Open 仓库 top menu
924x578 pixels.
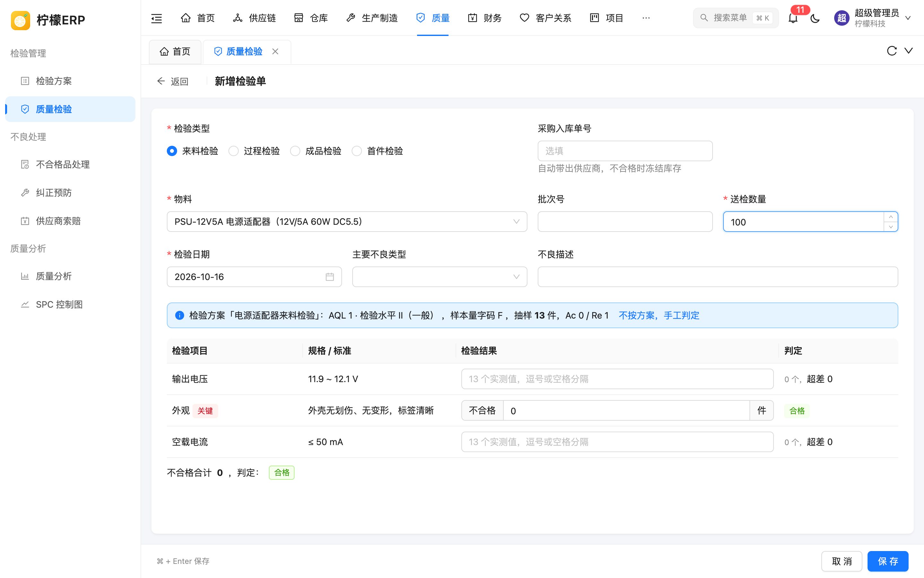pos(311,18)
